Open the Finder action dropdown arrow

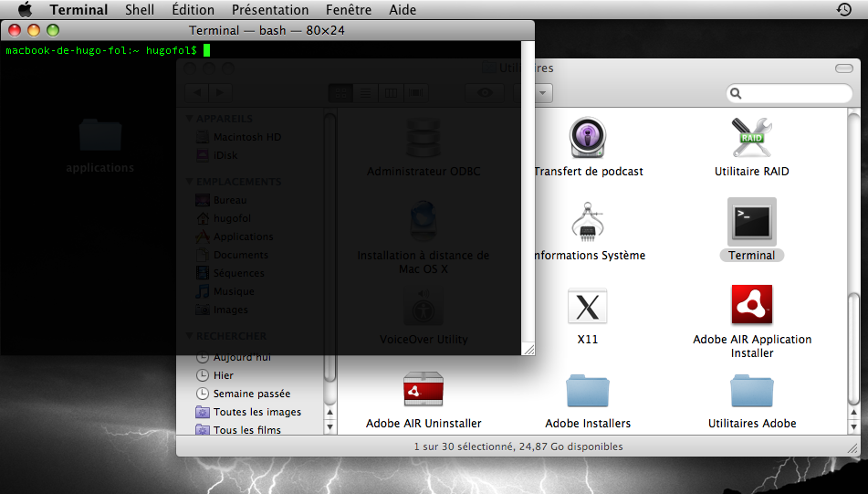[543, 93]
